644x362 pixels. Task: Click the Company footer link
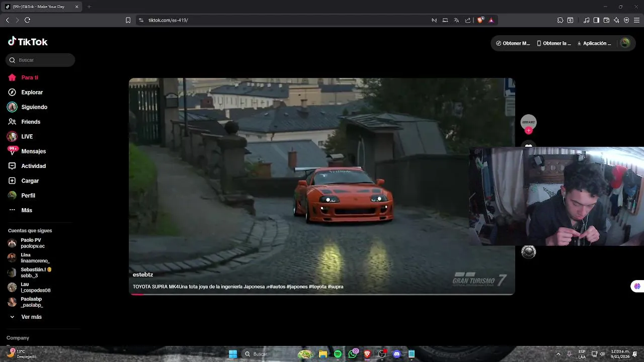click(x=18, y=338)
